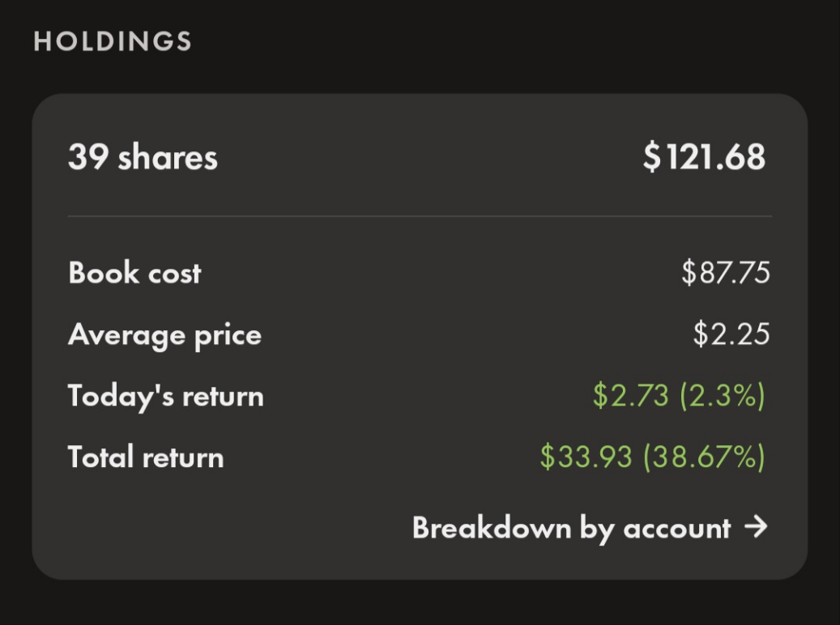The image size is (840, 625).
Task: Click the dollar sign of $121.68
Action: pos(651,157)
